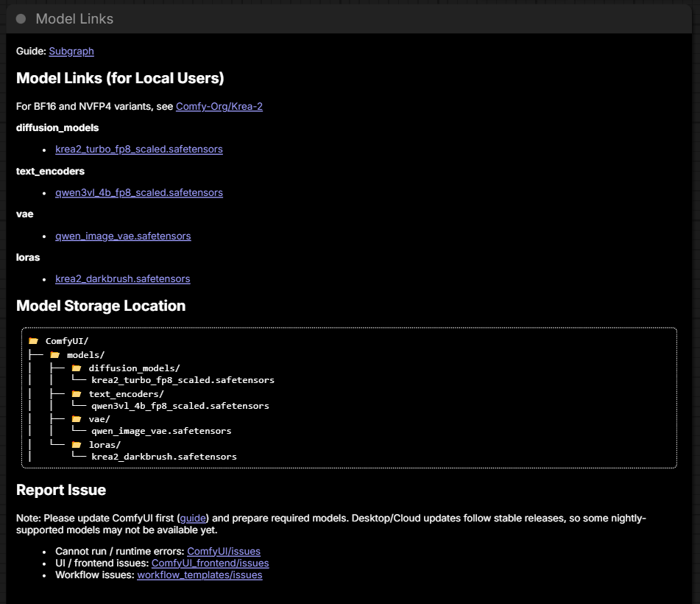
Task: Click the loras/ folder icon
Action: tap(77, 445)
